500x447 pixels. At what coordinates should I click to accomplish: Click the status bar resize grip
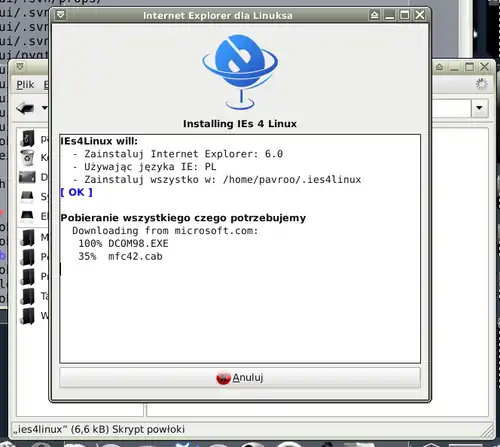(x=488, y=431)
